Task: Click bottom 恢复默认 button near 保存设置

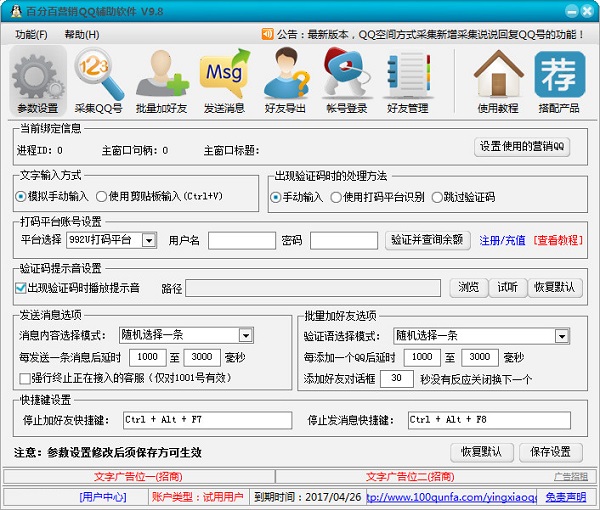Action: pos(481,452)
